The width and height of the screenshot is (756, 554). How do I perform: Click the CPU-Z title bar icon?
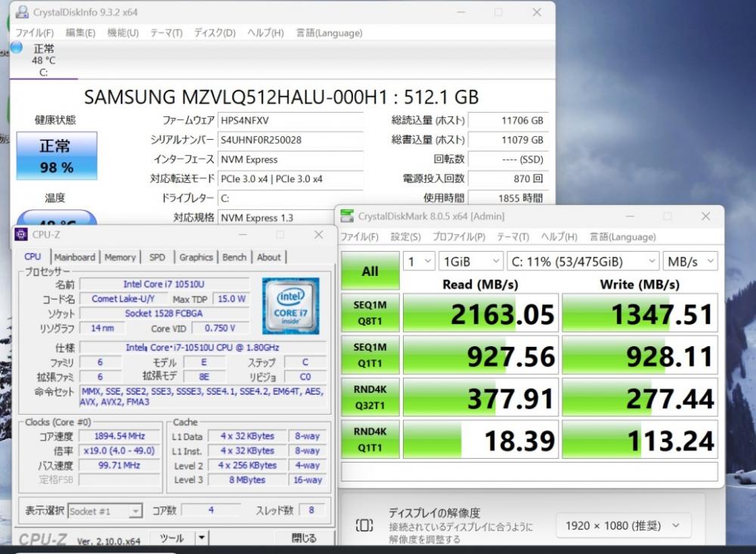coord(20,234)
